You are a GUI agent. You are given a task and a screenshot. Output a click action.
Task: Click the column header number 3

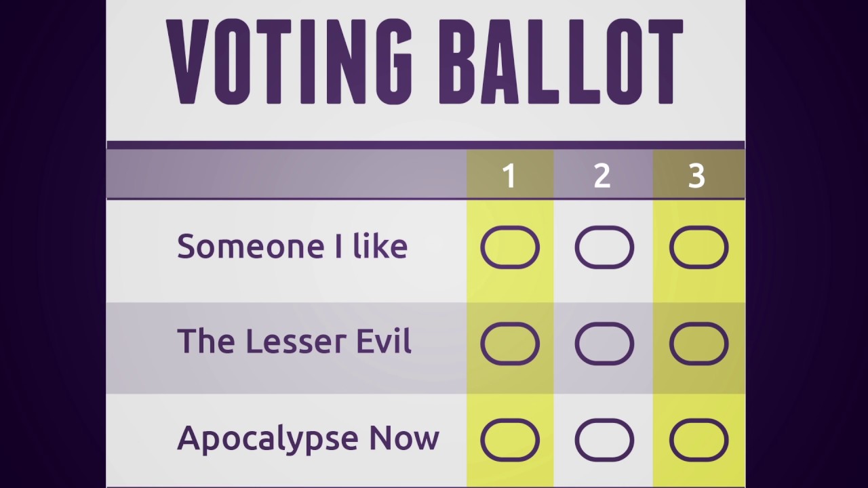tap(696, 176)
